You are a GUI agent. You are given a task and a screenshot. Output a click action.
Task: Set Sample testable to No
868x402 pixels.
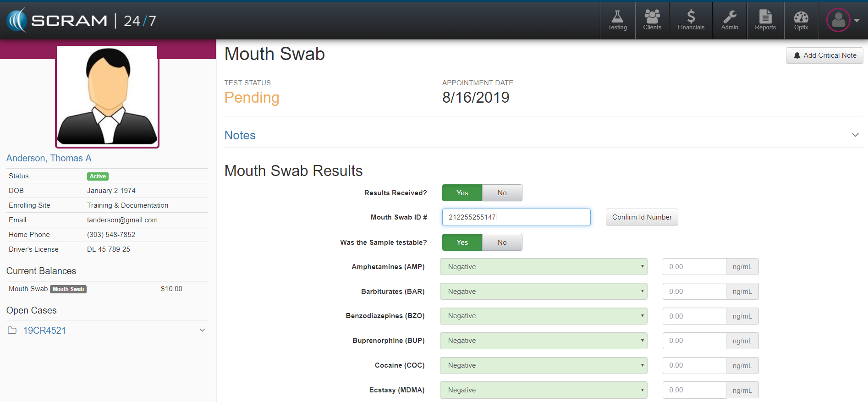click(x=502, y=242)
